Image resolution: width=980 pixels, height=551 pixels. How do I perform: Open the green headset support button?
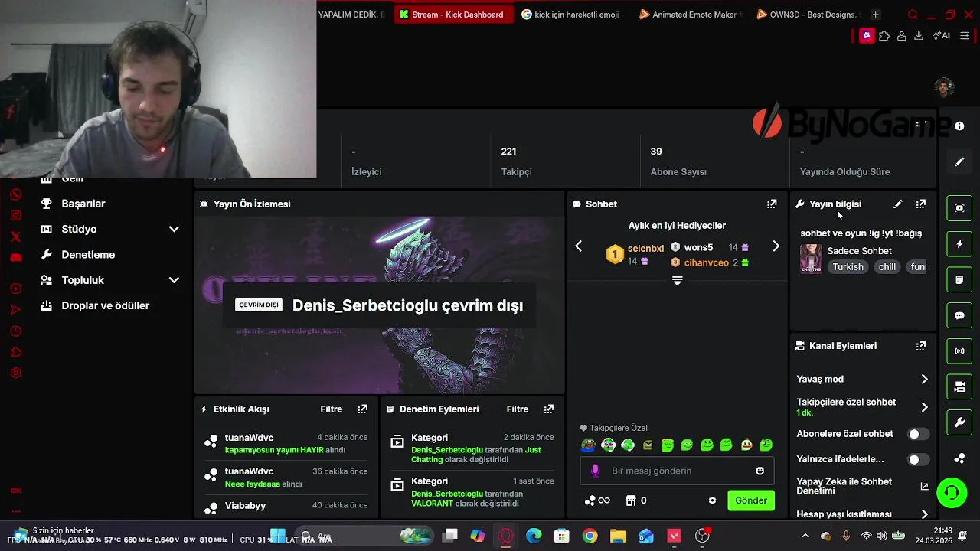tap(952, 493)
